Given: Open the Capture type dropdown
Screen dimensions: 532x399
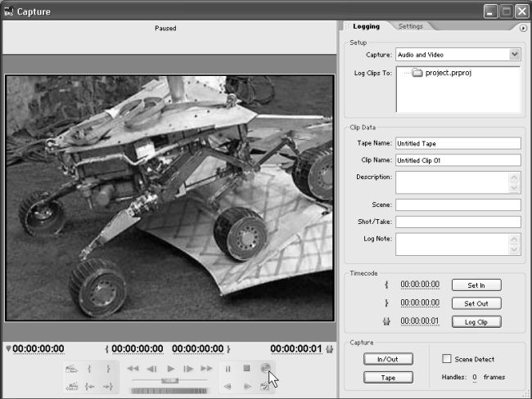Looking at the screenshot, I should 515,55.
